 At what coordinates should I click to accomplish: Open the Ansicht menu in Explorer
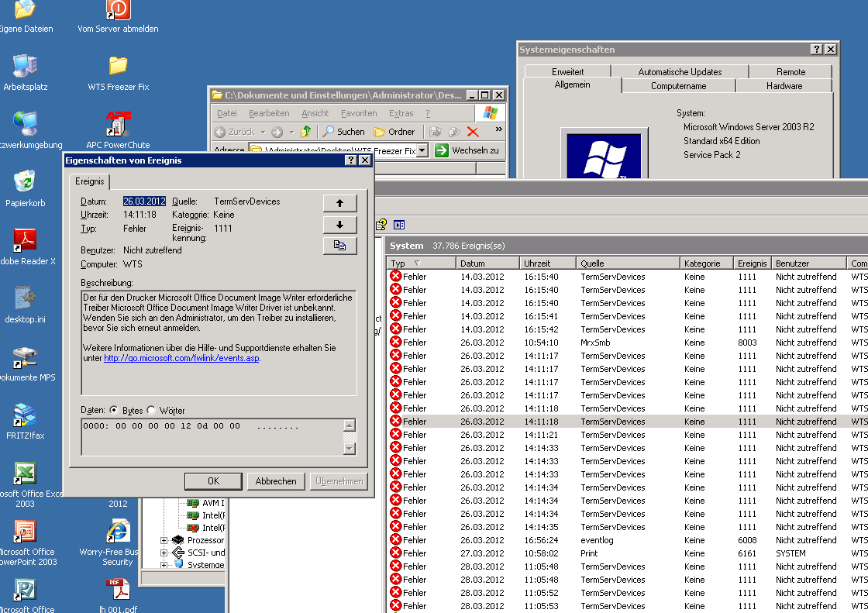315,113
